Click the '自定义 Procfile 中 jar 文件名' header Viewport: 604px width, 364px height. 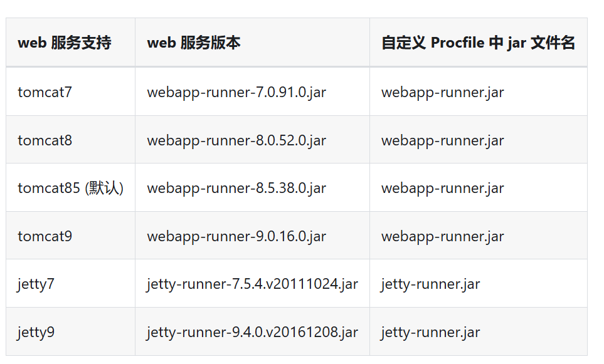pos(478,43)
